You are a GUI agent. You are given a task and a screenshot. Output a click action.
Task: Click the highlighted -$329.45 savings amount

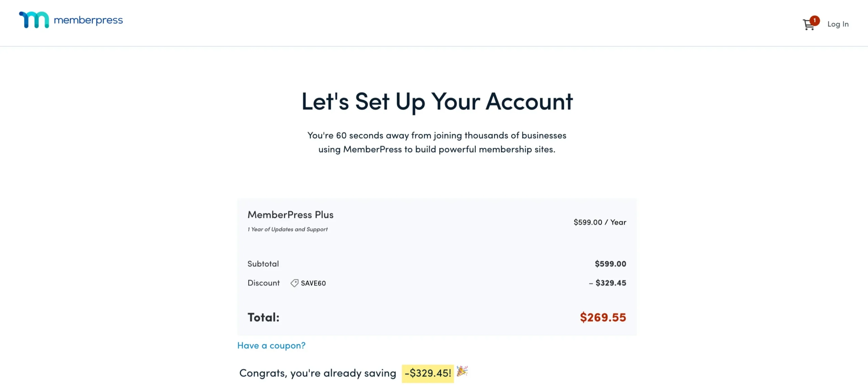(x=428, y=373)
